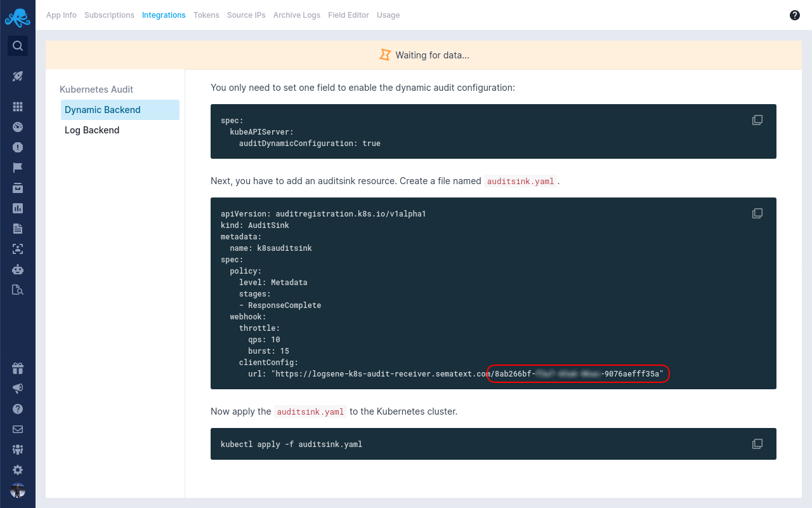Click the '- ResponseComplete' code line
This screenshot has height=508, width=812.
280,305
